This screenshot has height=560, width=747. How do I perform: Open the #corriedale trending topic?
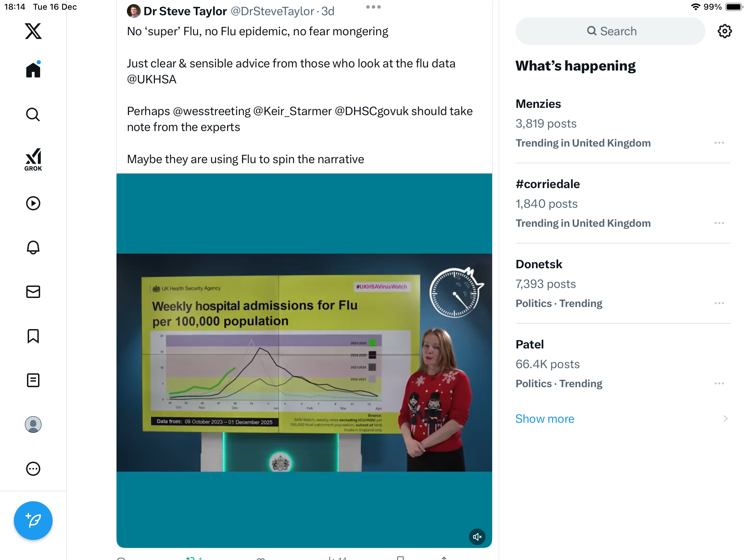pyautogui.click(x=548, y=184)
